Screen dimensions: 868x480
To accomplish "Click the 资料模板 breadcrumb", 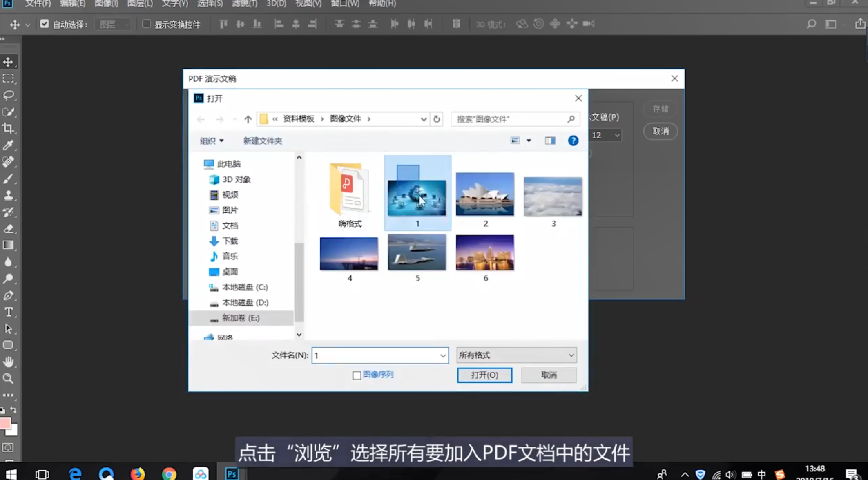I will coord(299,119).
